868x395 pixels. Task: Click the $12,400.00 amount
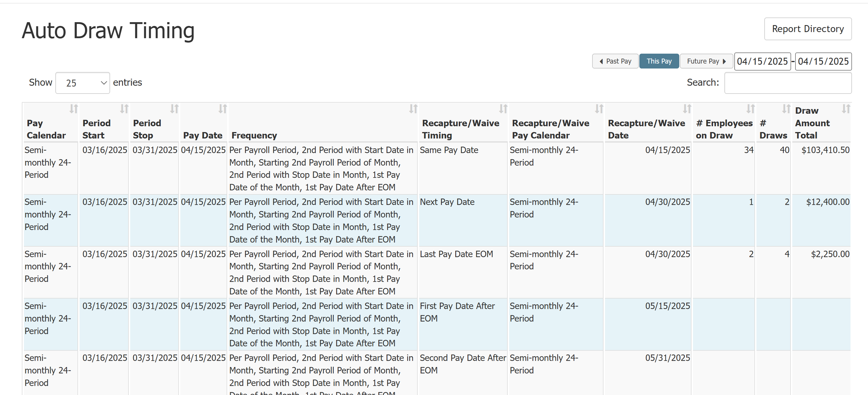click(x=828, y=202)
